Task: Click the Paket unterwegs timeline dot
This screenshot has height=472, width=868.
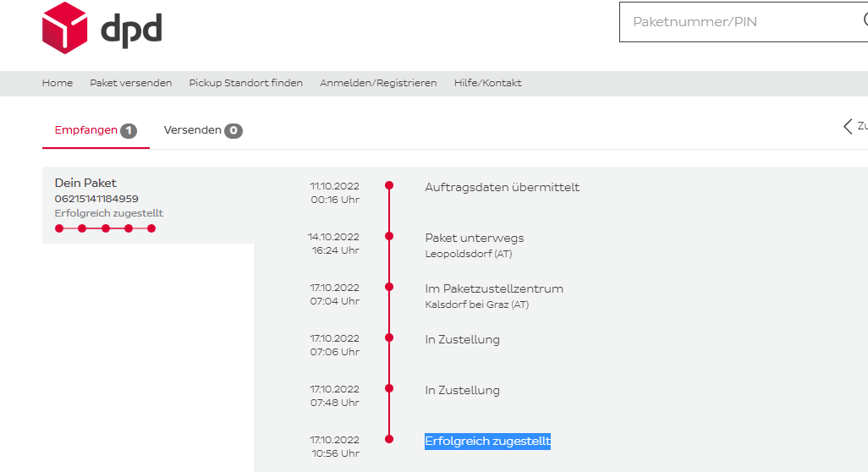Action: (389, 236)
